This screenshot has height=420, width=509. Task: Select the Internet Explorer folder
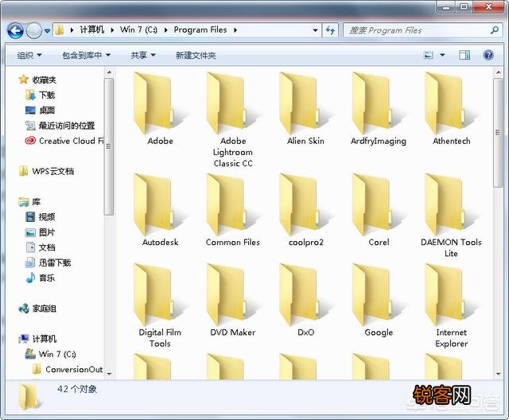pos(451,305)
